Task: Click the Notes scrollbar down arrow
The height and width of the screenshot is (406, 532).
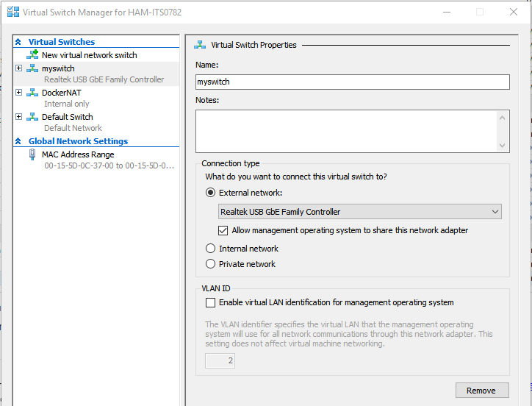Action: 502,146
